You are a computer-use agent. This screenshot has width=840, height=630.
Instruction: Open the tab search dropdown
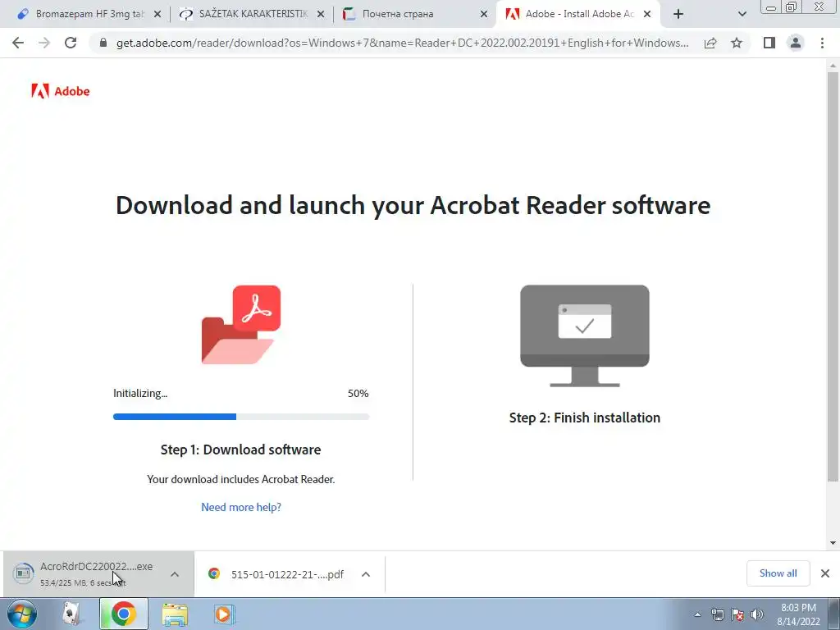(x=742, y=15)
